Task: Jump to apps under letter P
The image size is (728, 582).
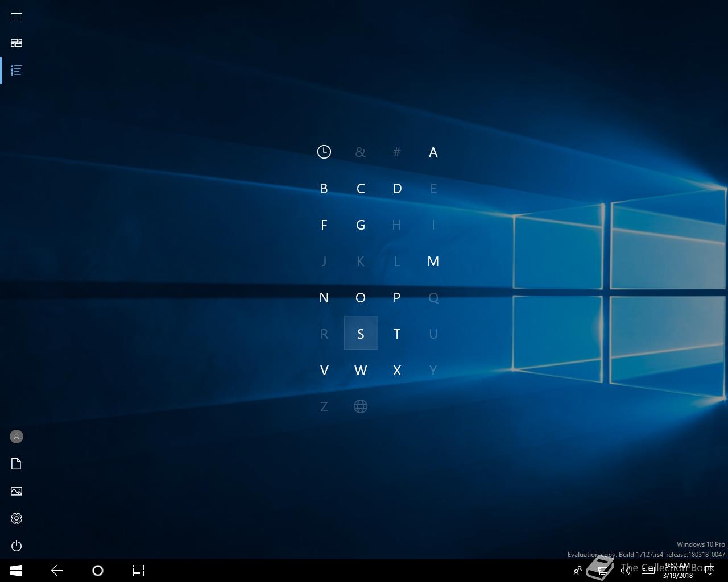Action: 397,297
